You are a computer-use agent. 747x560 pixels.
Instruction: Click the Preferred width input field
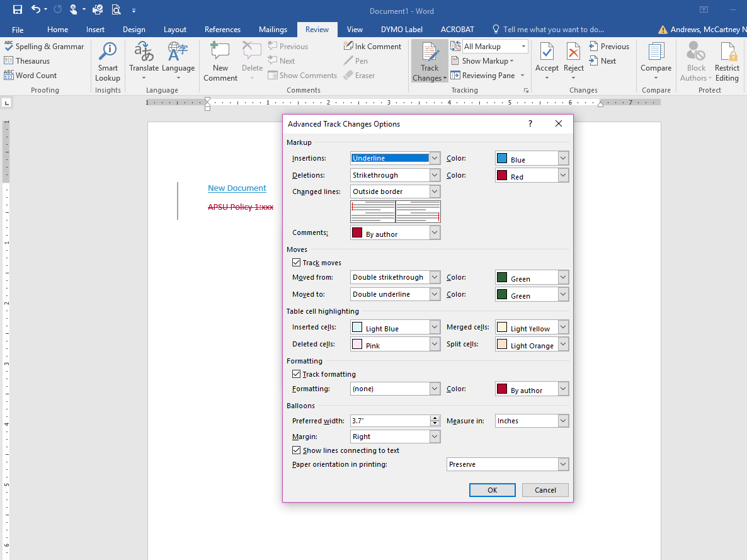389,421
